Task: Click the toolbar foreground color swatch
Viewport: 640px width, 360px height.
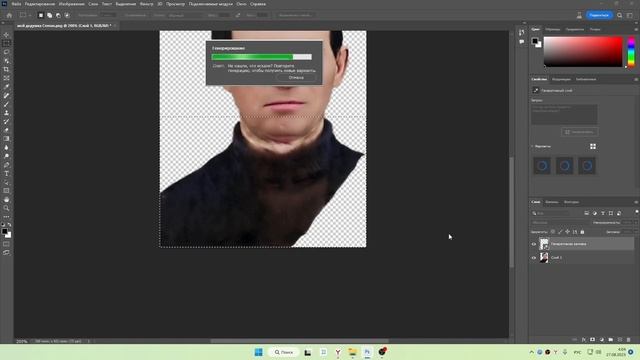Action: coord(4,231)
